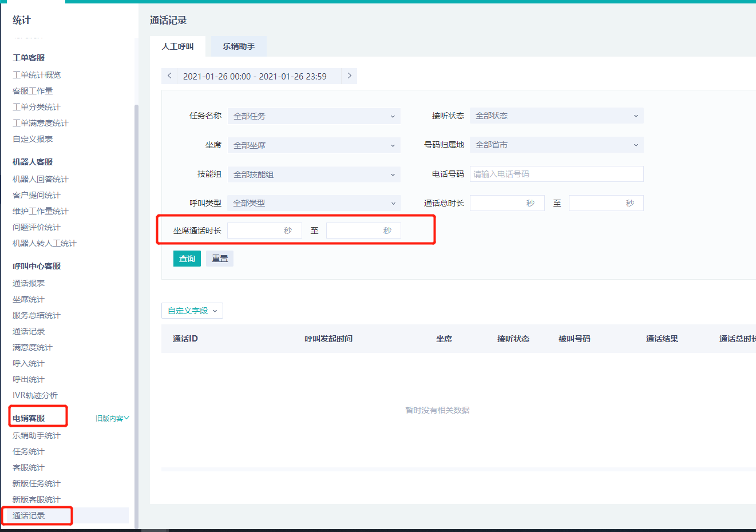Click the 通话ID column header
Screen dimensions: 756x532
coord(185,339)
